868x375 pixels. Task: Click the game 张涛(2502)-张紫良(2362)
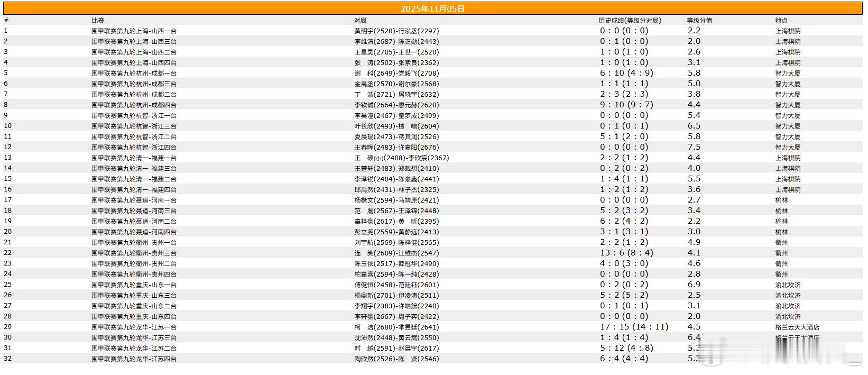(396, 63)
